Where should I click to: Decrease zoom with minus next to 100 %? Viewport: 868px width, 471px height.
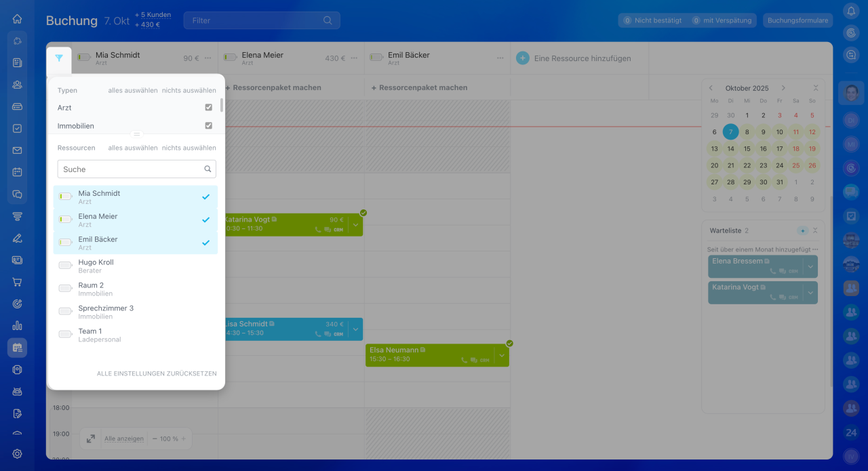point(154,438)
